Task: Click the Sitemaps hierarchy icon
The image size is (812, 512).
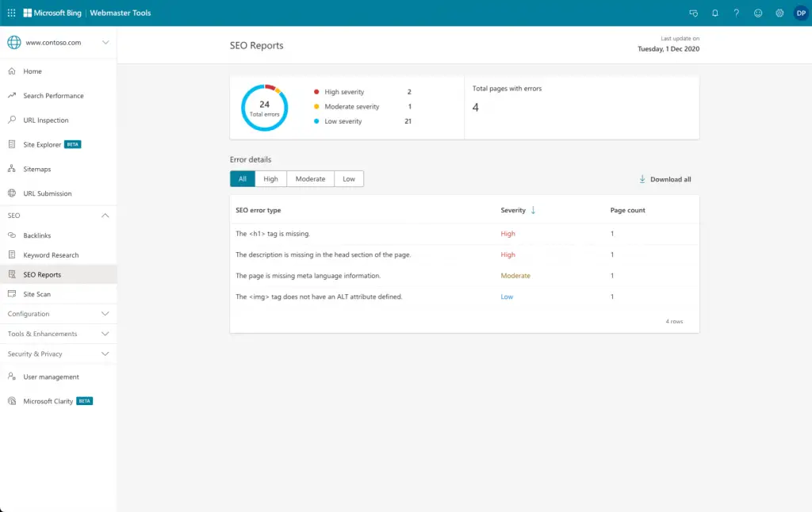Action: tap(12, 169)
